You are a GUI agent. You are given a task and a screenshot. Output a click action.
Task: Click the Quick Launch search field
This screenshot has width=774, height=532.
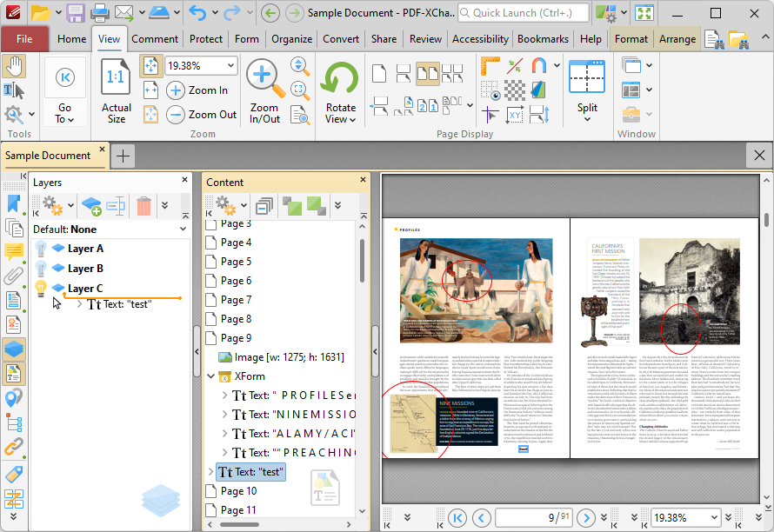[x=524, y=13]
